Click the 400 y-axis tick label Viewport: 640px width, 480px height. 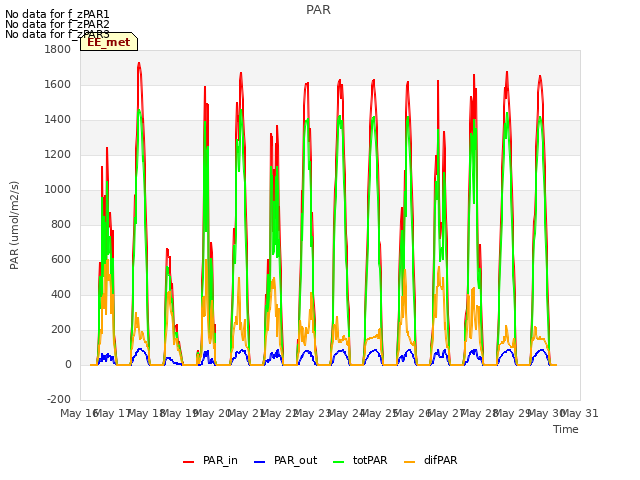(61, 295)
